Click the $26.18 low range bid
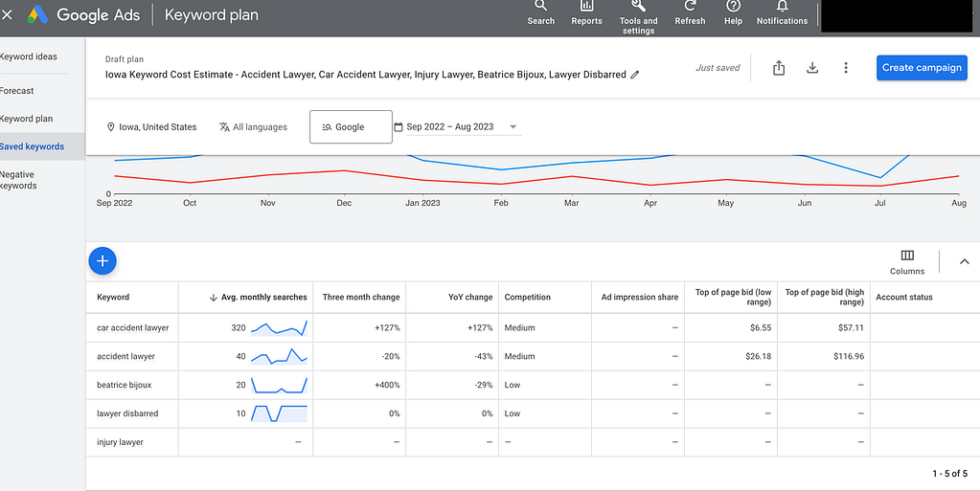The width and height of the screenshot is (980, 491). pos(758,357)
